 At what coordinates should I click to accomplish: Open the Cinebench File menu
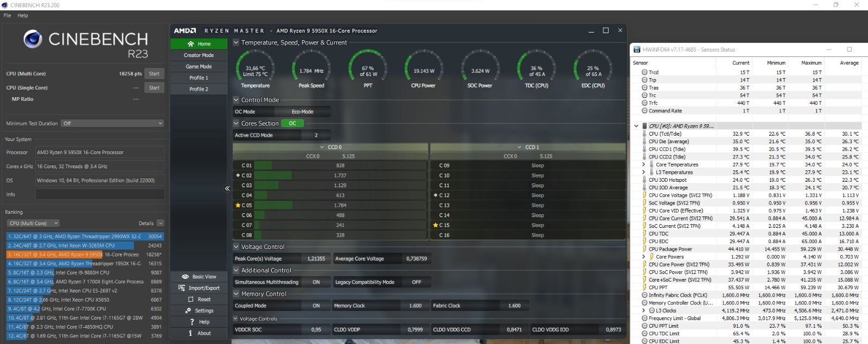(x=7, y=15)
